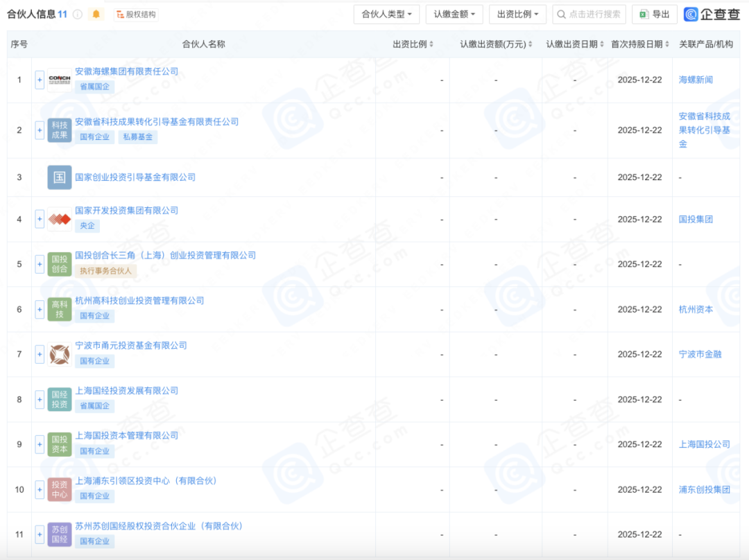The height and width of the screenshot is (560, 749).
Task: Click the notification bell icon
Action: 96,13
